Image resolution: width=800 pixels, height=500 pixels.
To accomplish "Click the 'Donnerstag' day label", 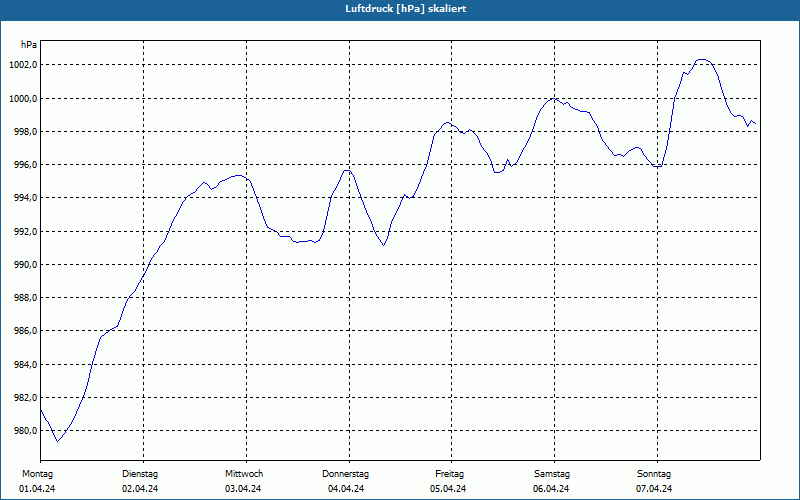I will 345,474.
